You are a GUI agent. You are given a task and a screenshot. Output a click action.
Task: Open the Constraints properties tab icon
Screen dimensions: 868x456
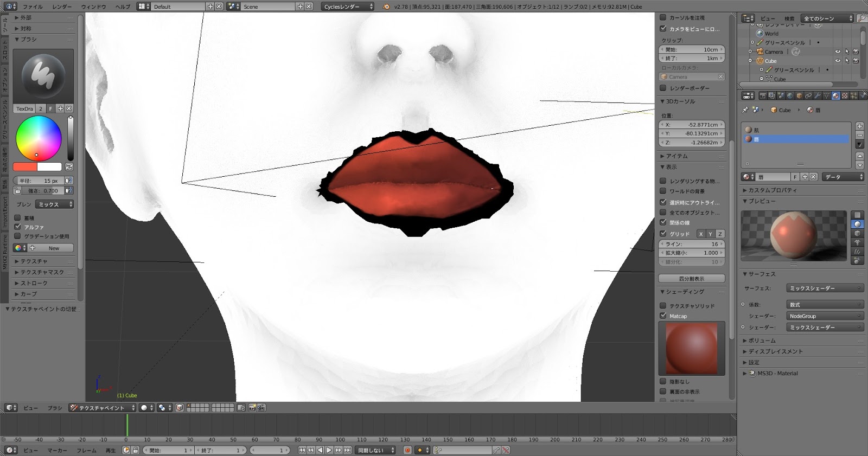pos(808,96)
